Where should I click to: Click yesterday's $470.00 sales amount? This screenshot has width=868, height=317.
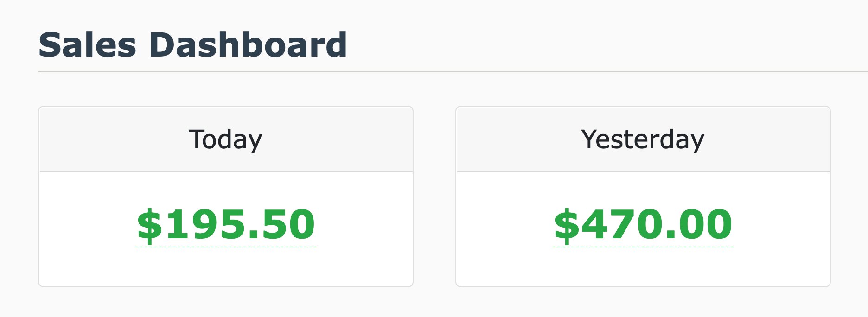click(643, 225)
